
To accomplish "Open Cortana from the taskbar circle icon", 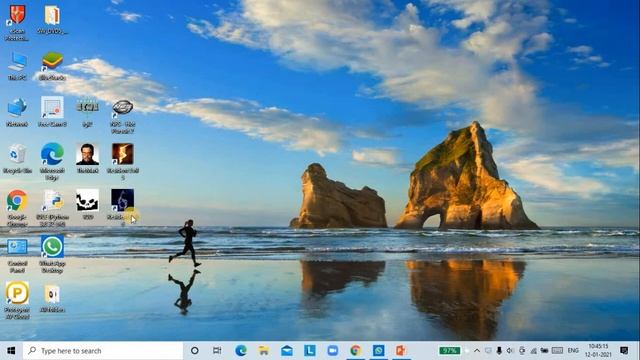I will click(195, 351).
